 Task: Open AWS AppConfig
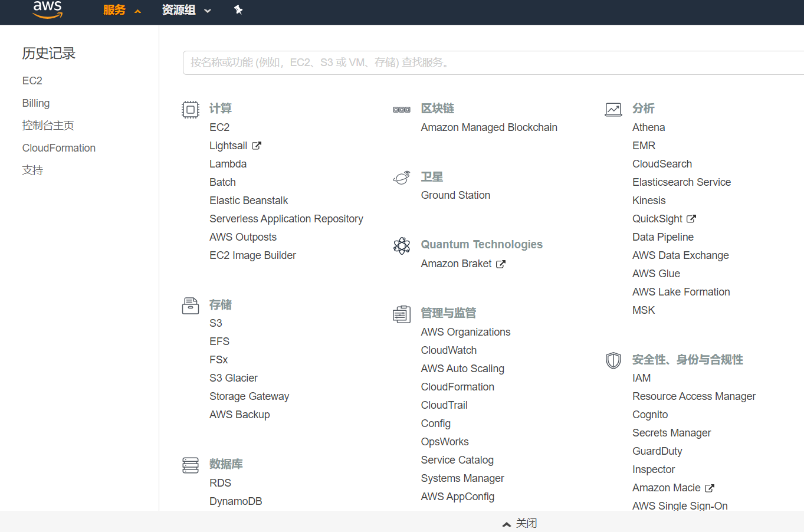[x=458, y=497]
